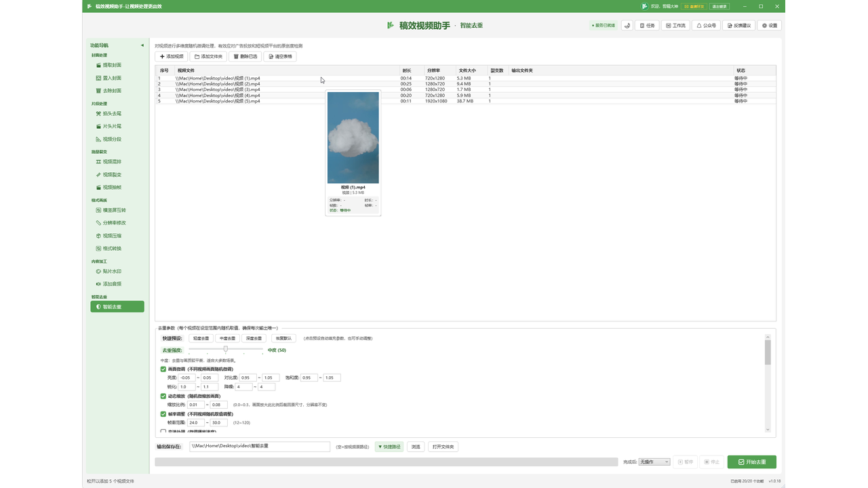This screenshot has width=868, height=488.
Task: Open 设置 settings
Action: 770,25
